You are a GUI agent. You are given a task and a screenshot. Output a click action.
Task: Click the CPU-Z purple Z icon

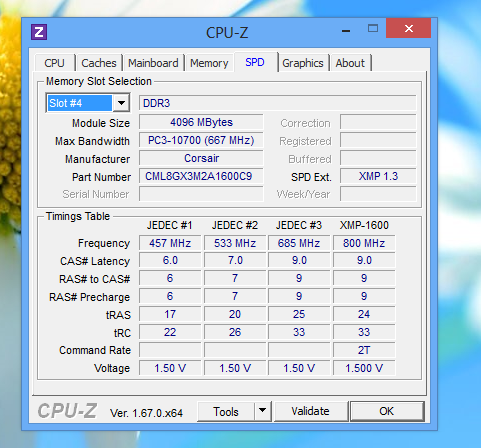tap(39, 32)
